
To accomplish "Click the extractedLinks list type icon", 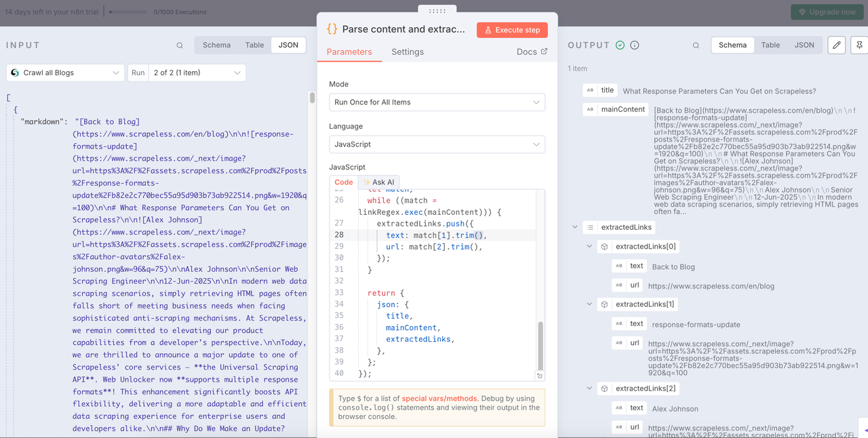I will point(590,227).
